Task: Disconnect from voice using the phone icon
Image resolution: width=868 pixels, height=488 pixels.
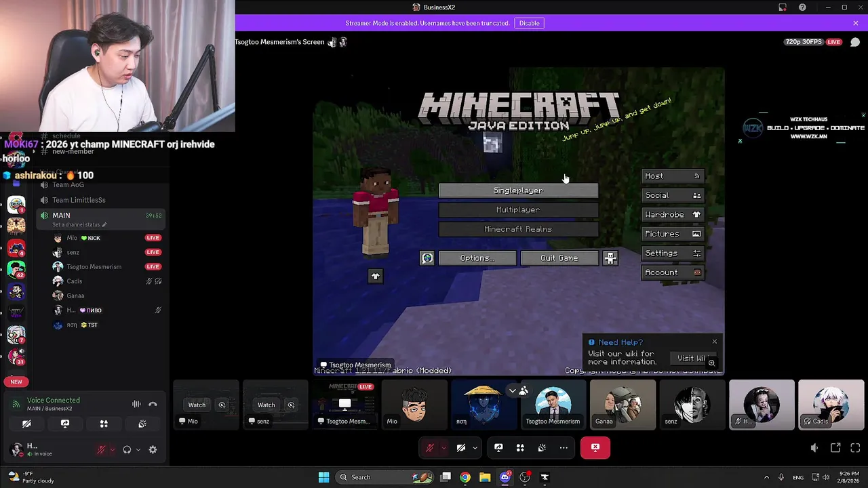Action: pyautogui.click(x=153, y=405)
